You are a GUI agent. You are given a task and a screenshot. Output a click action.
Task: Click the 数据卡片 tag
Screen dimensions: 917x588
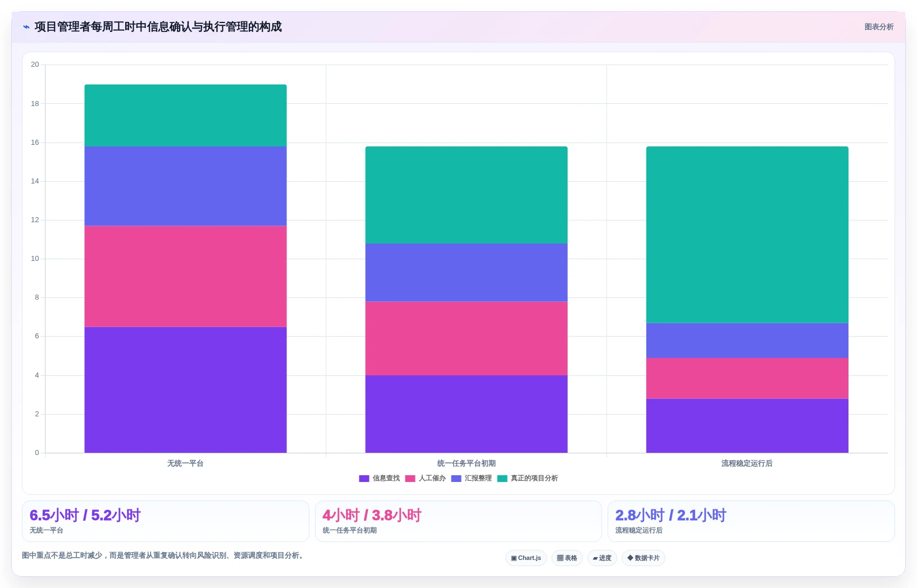coord(644,558)
